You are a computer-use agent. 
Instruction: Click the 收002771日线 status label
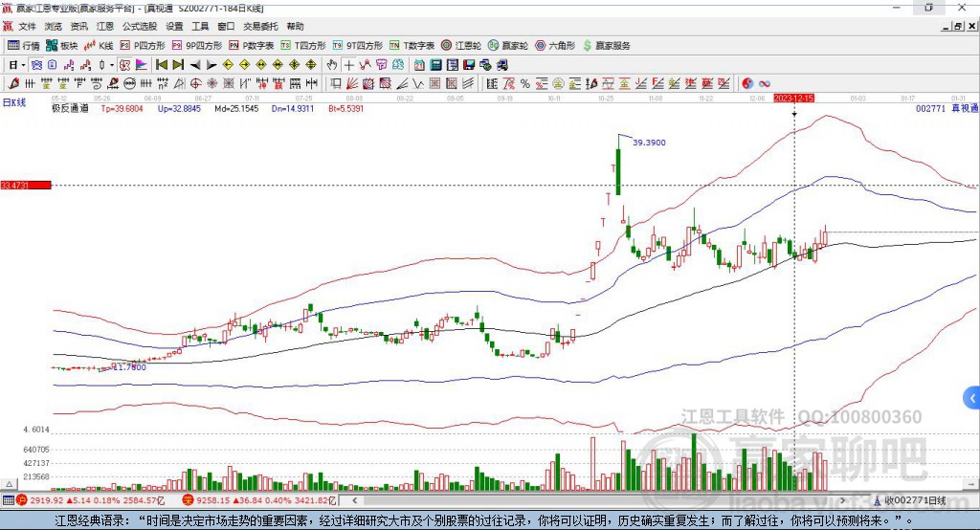(916, 500)
